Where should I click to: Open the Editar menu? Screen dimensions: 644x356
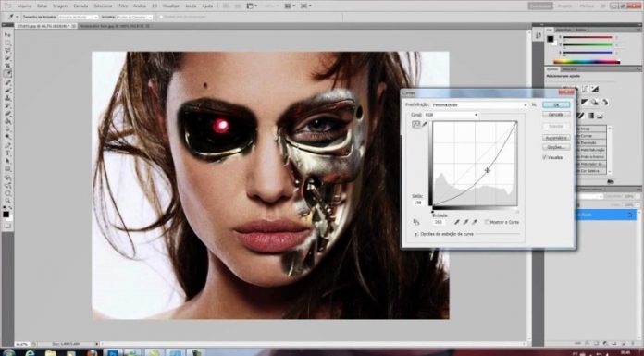pos(43,6)
